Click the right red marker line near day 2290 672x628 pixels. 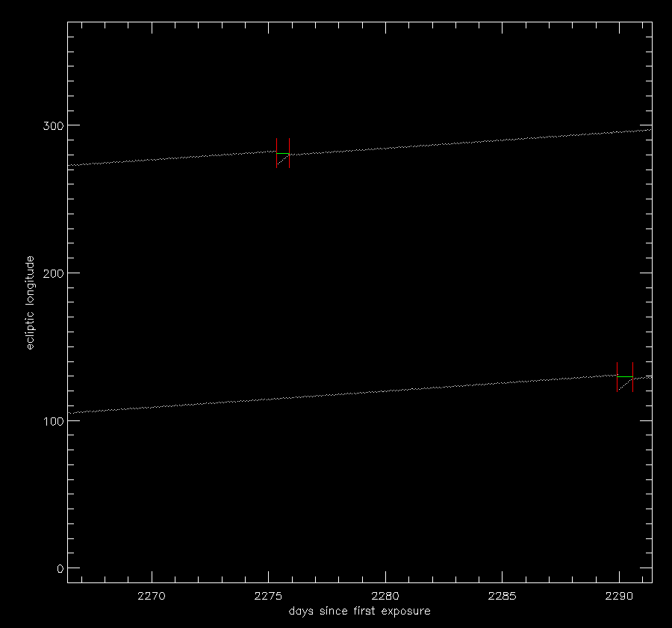tap(632, 377)
